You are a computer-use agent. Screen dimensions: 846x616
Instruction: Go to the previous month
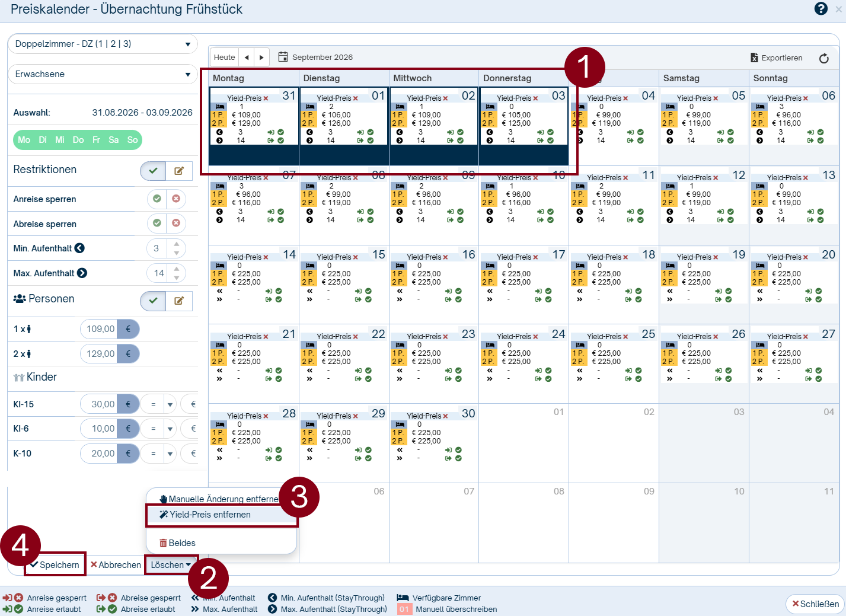pos(247,58)
